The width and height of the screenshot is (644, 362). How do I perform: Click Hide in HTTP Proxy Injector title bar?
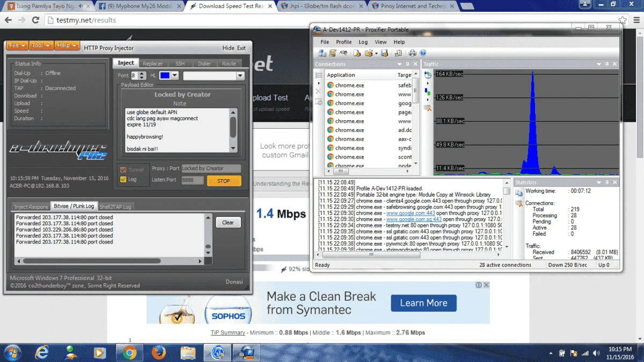coord(228,48)
